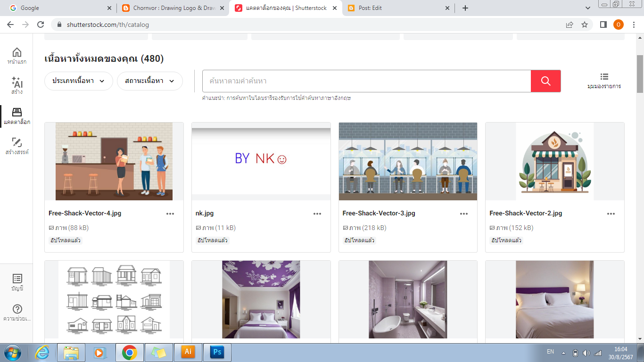The height and width of the screenshot is (362, 644).
Task: Open Windows Explorer folder in taskbar
Action: (x=71, y=352)
